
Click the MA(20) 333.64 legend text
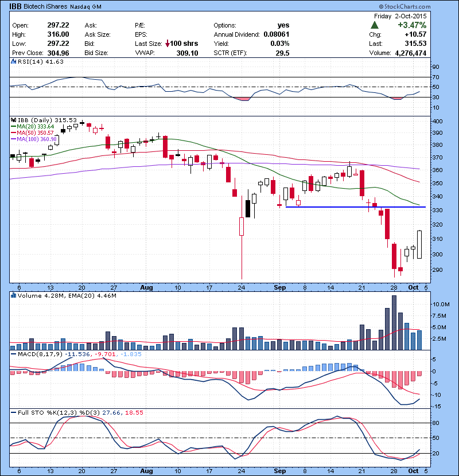click(x=35, y=127)
